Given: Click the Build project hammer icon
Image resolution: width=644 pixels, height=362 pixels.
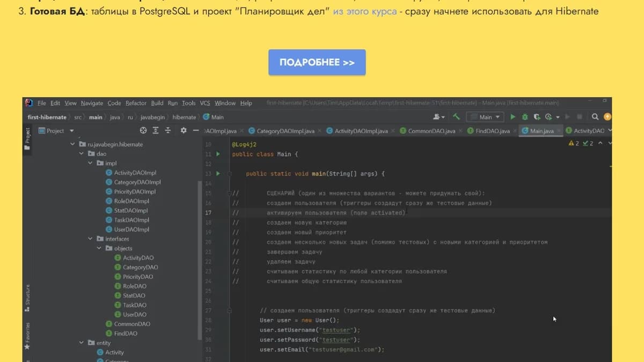Looking at the screenshot, I should coord(456,116).
